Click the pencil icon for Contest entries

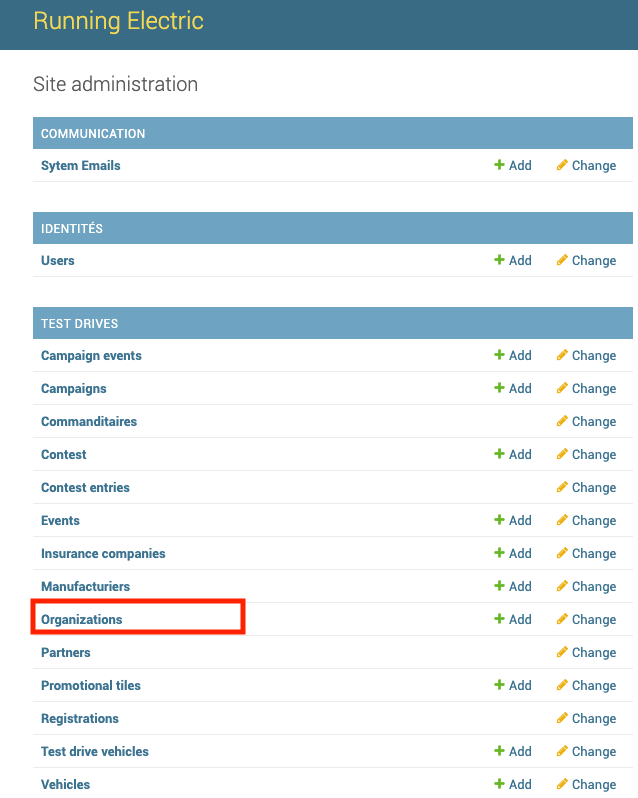562,487
